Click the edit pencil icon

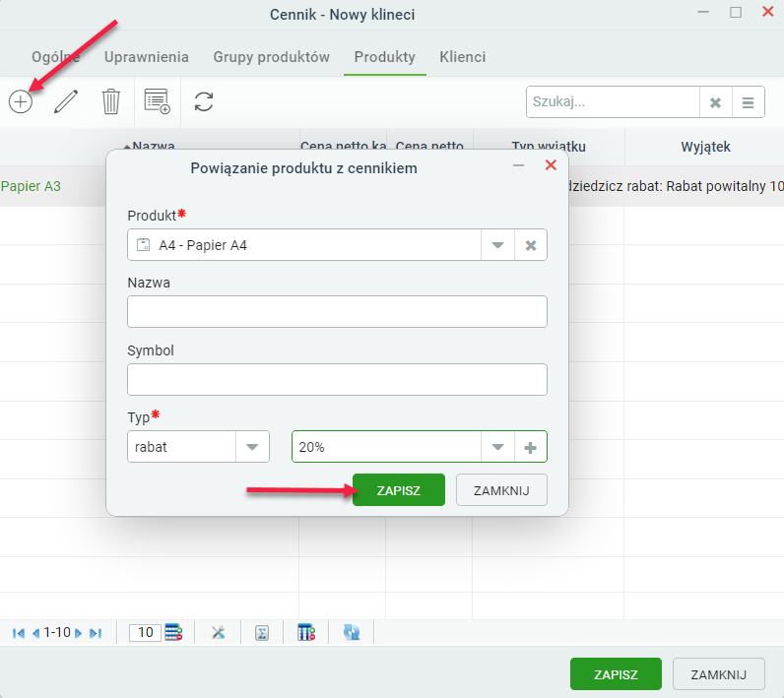click(66, 102)
